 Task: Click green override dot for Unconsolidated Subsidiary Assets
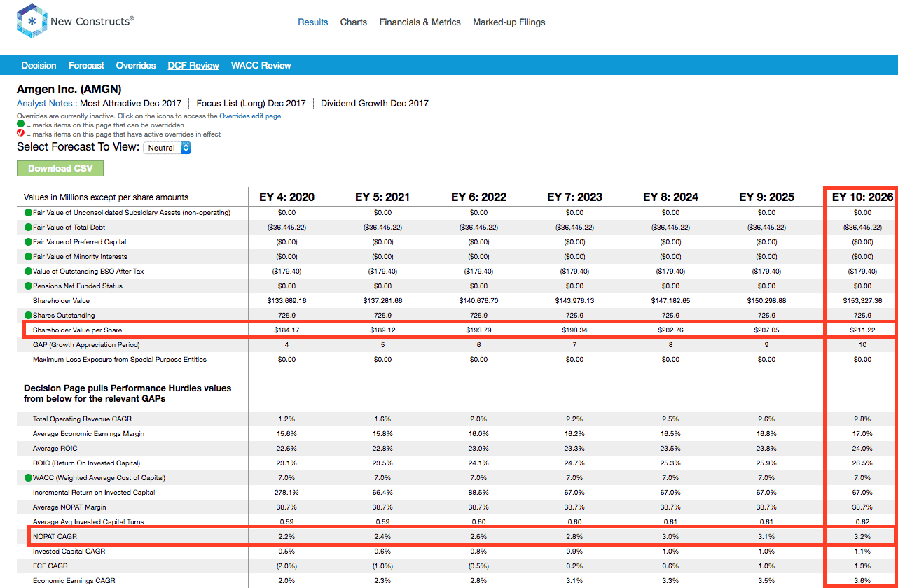[28, 212]
